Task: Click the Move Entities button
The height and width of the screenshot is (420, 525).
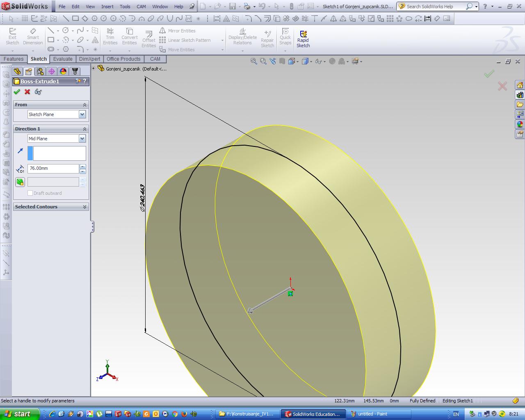Action: (x=177, y=50)
